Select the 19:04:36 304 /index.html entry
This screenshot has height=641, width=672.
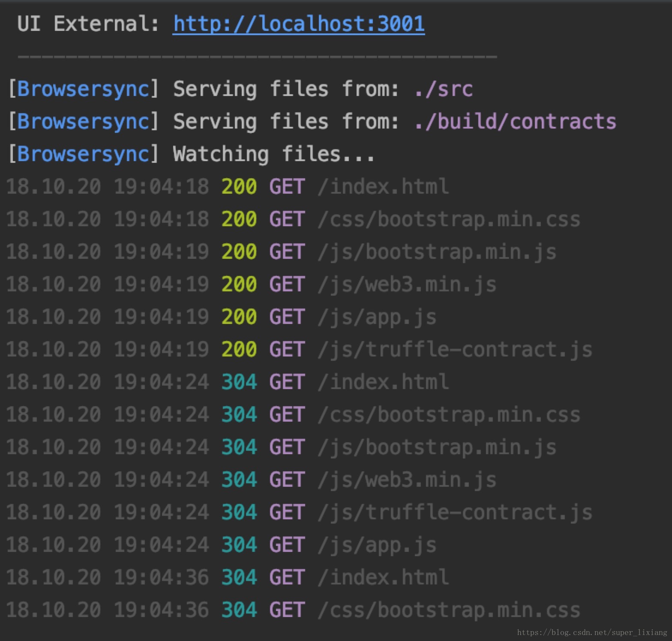[x=228, y=578]
